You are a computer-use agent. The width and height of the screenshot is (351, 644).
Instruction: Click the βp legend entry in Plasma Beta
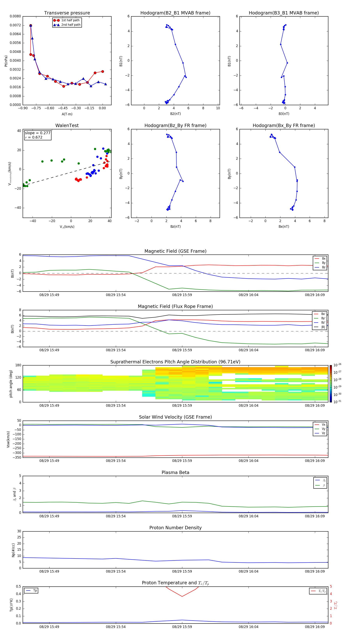[320, 480]
